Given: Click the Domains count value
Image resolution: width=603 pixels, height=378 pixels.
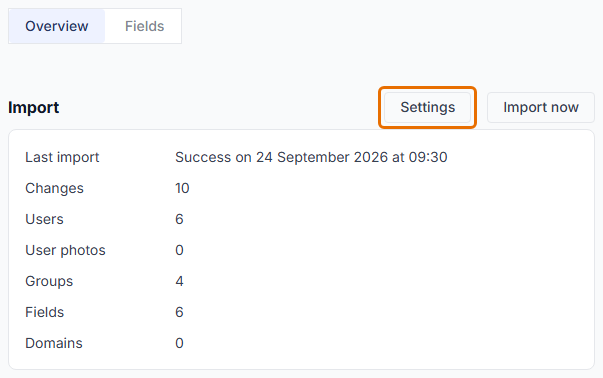Looking at the screenshot, I should 179,343.
